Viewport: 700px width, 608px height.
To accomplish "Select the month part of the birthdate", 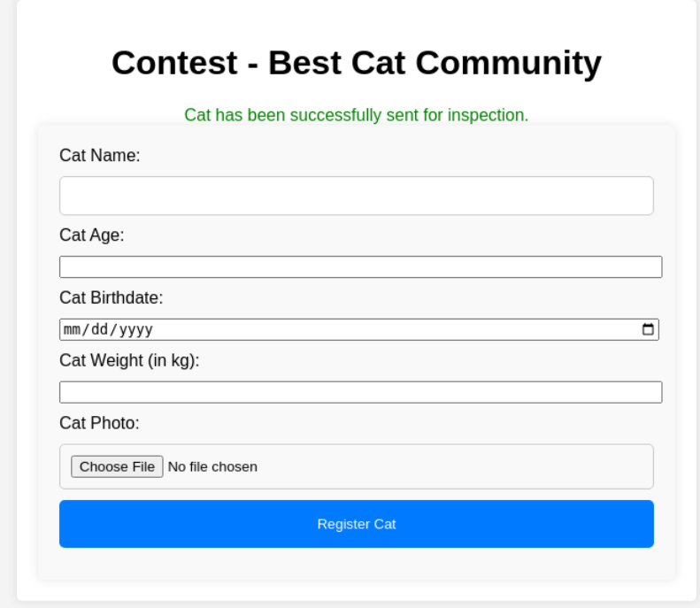I will [x=71, y=329].
